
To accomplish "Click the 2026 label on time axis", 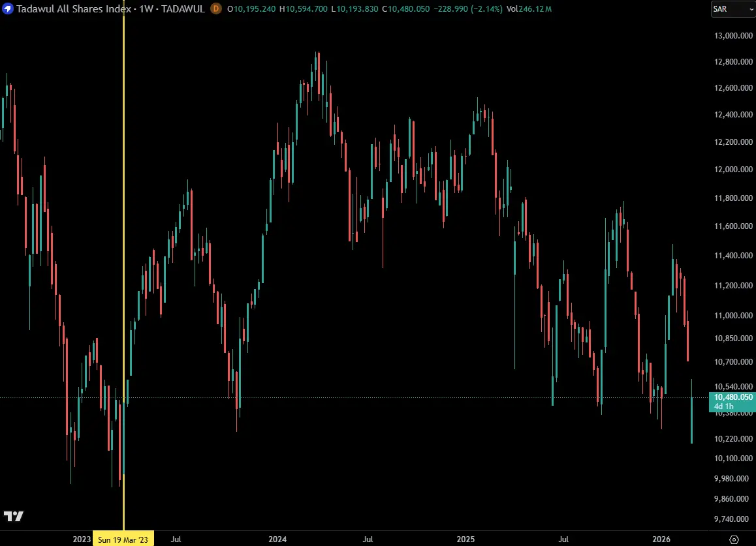I will (x=661, y=539).
